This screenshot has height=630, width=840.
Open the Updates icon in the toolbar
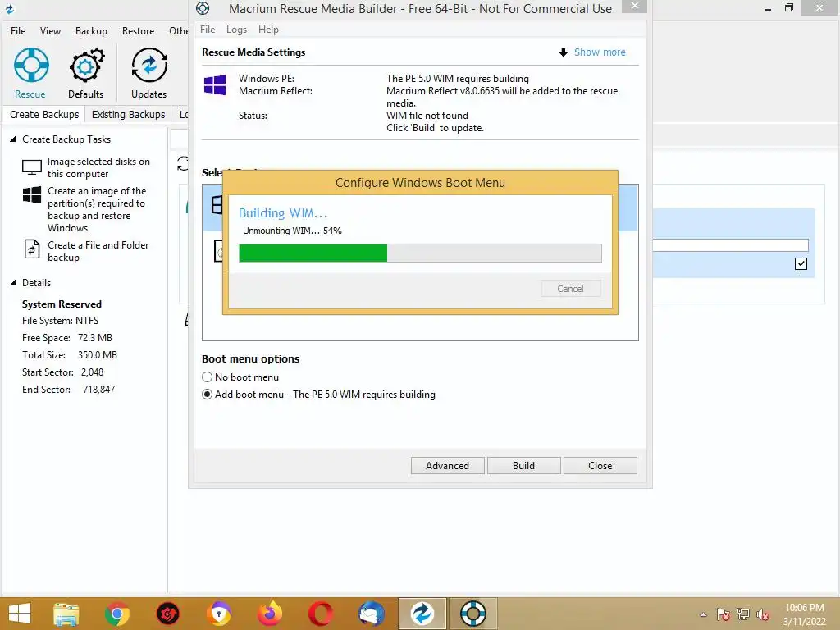pyautogui.click(x=149, y=66)
